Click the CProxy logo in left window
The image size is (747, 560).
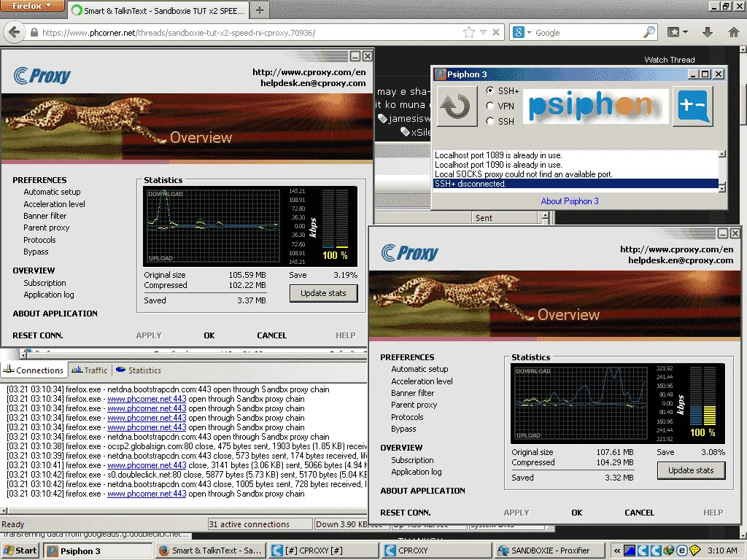click(42, 76)
